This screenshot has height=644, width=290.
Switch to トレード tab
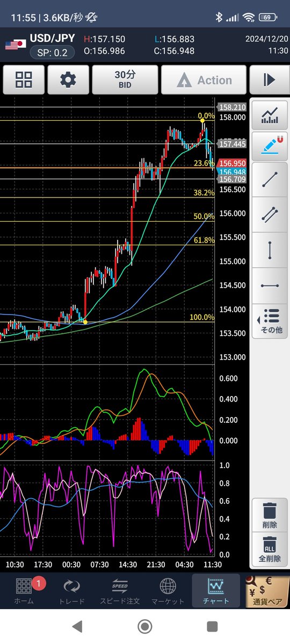pyautogui.click(x=71, y=591)
